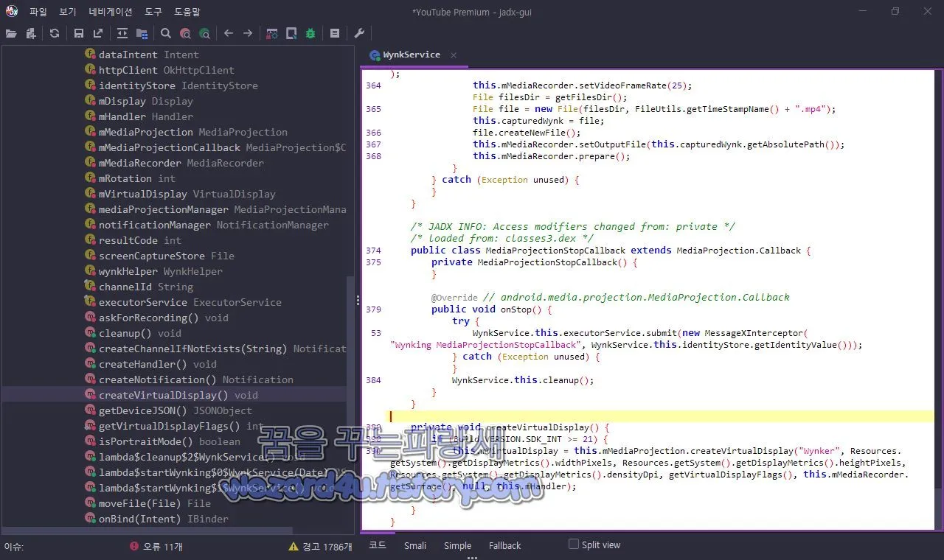Select createNotification() method in tree
Screen dimensions: 944x560
(x=189, y=379)
